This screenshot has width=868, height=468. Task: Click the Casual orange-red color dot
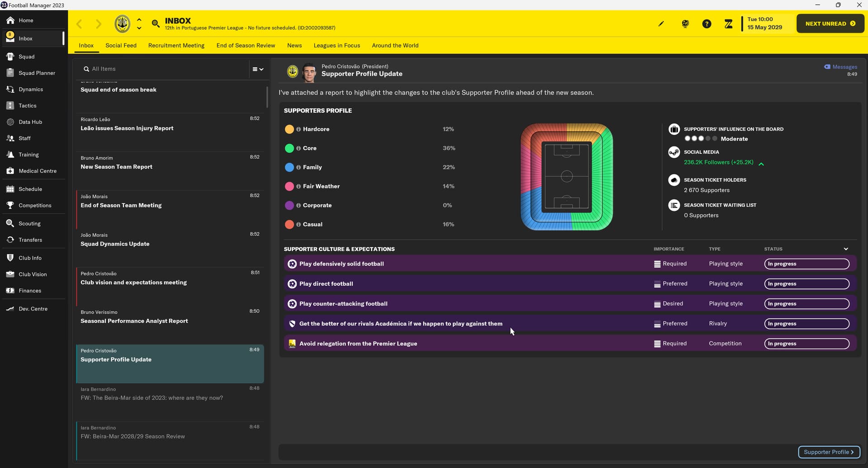coord(289,224)
